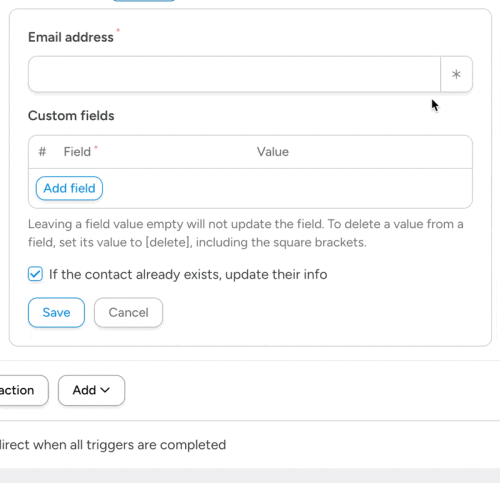Open the Add dropdown menu
The image size is (500, 483).
(x=91, y=390)
